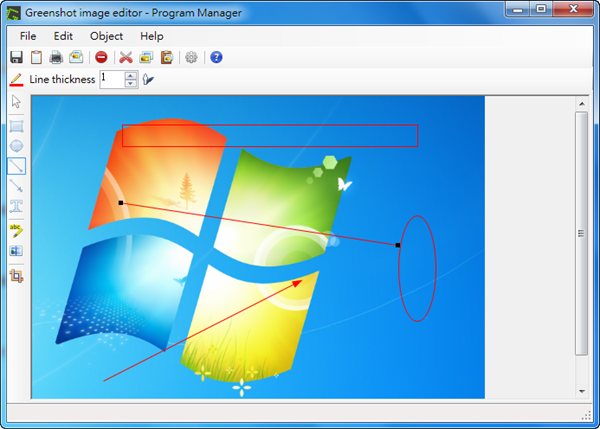Open Settings via the gear icon

[x=191, y=57]
